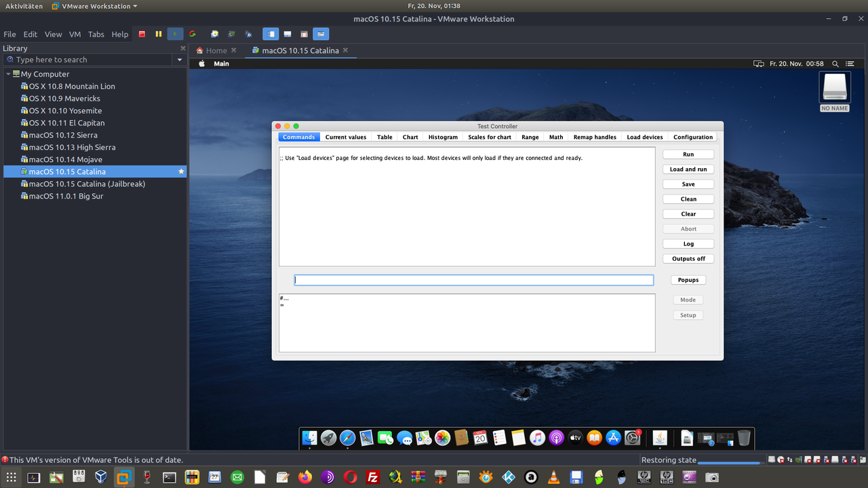The width and height of the screenshot is (868, 488).
Task: Open App Store in the macOS dock
Action: [x=614, y=439]
